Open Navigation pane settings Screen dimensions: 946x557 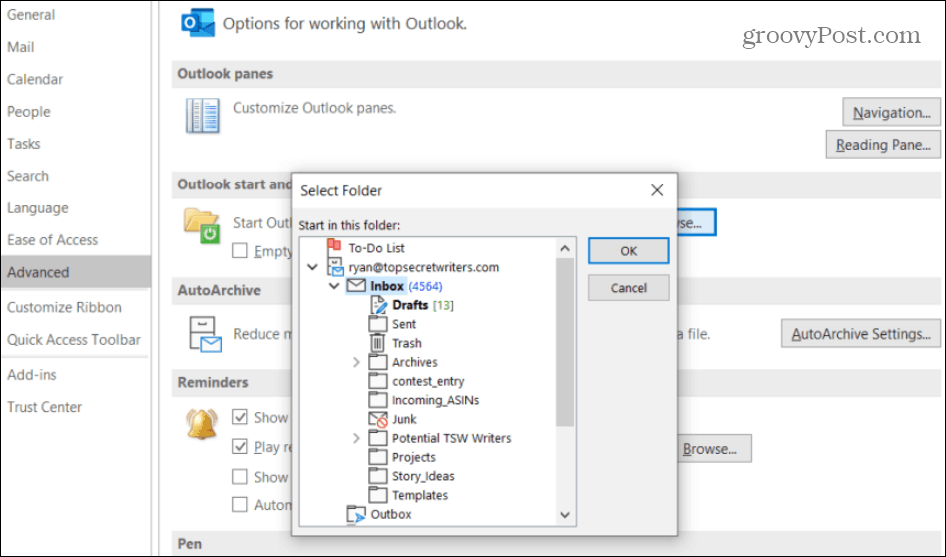(x=891, y=112)
